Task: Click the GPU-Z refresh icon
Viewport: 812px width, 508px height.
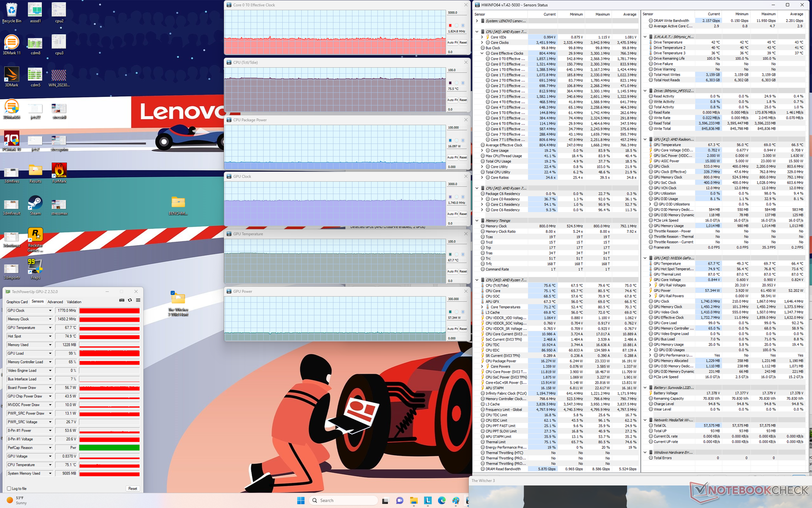Action: click(x=130, y=300)
